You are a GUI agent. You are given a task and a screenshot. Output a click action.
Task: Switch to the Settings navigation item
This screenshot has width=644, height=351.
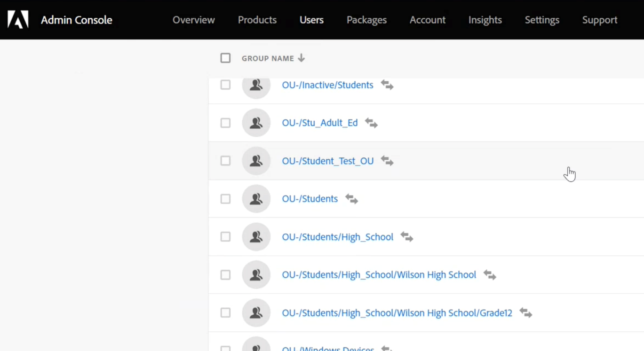click(541, 20)
